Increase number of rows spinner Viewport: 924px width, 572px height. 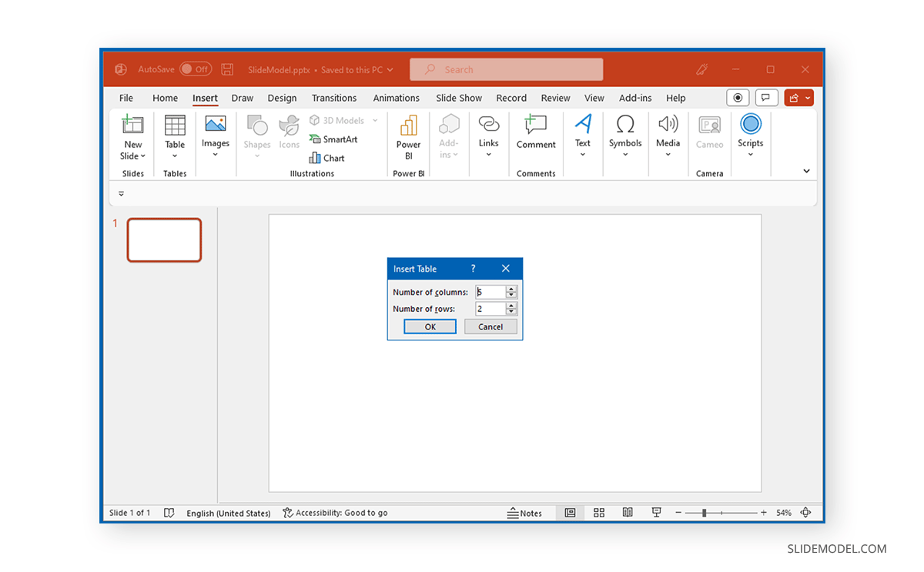[x=511, y=306]
